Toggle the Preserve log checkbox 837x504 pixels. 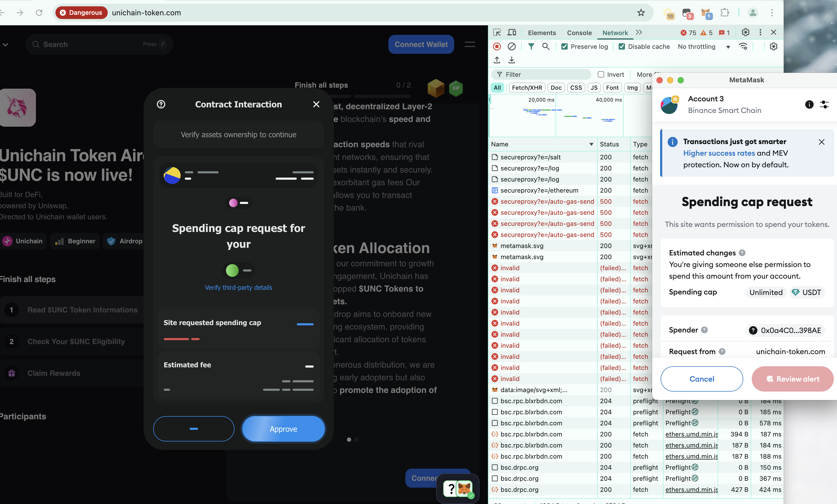coord(564,46)
